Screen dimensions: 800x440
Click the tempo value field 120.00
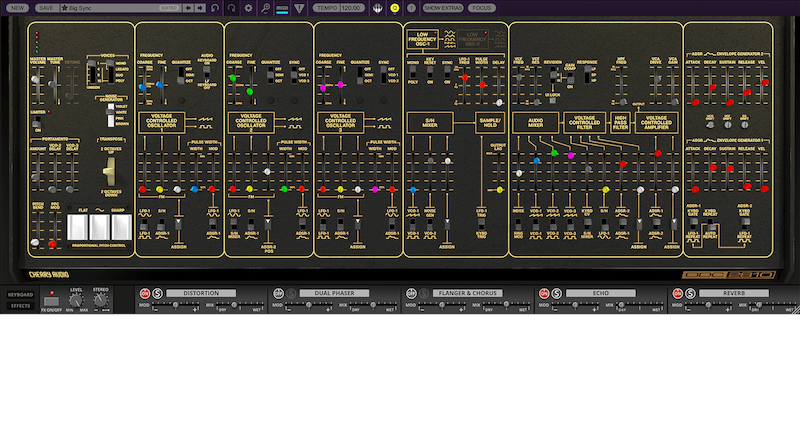coord(352,8)
